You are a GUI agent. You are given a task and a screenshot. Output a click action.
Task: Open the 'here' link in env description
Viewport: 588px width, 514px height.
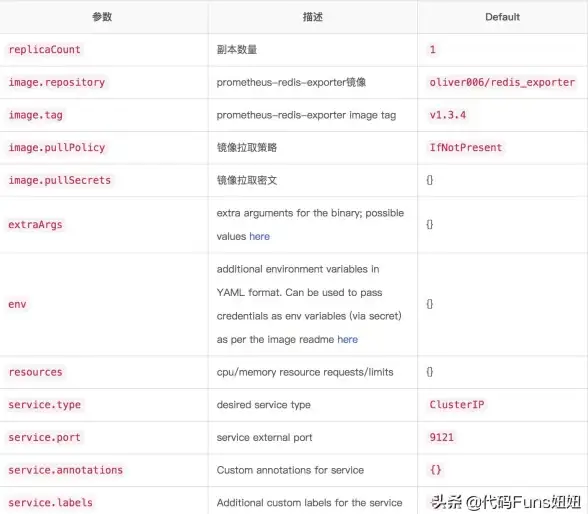(348, 340)
